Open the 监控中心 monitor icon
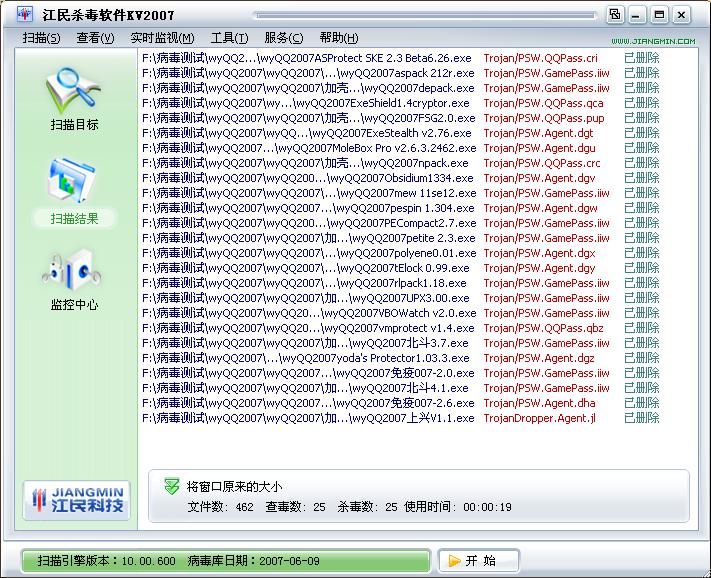Screen dimensions: 711x578 72,269
